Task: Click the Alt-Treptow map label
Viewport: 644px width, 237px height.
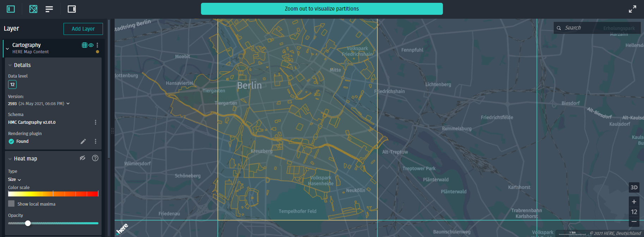Action: [x=395, y=152]
